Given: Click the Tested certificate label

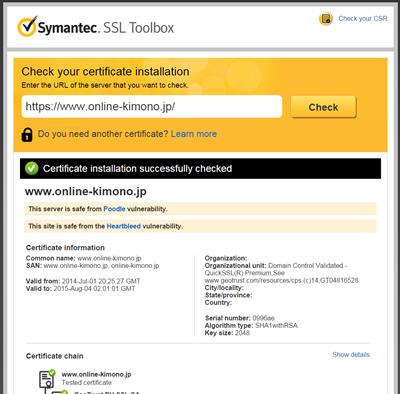Looking at the screenshot, I should pos(87,383).
